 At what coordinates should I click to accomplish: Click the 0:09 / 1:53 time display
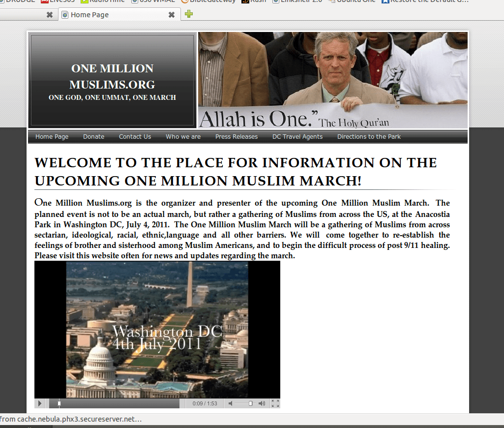click(205, 403)
